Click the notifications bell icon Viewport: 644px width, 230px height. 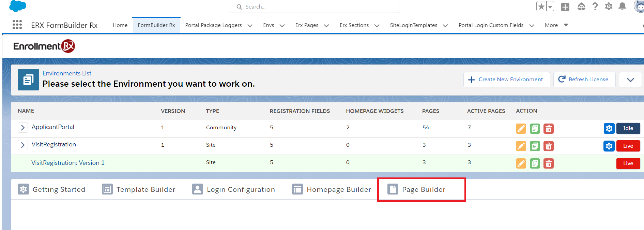tap(622, 6)
